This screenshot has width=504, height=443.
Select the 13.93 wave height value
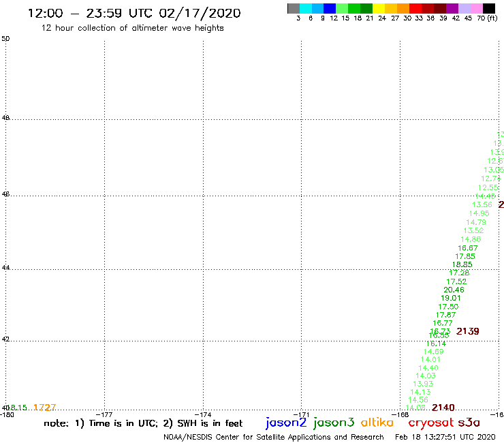(423, 384)
